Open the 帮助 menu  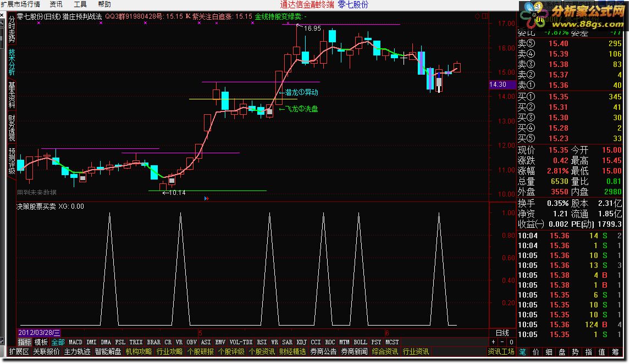click(104, 4)
